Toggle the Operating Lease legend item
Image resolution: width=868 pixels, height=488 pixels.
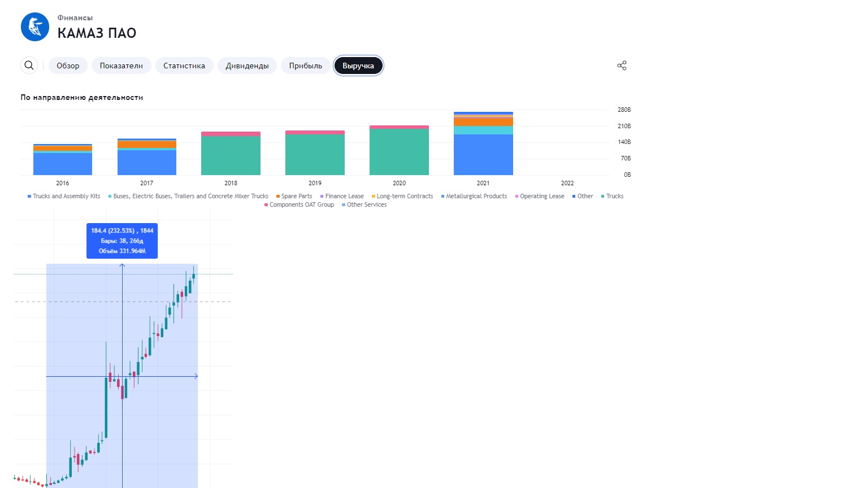pos(540,196)
